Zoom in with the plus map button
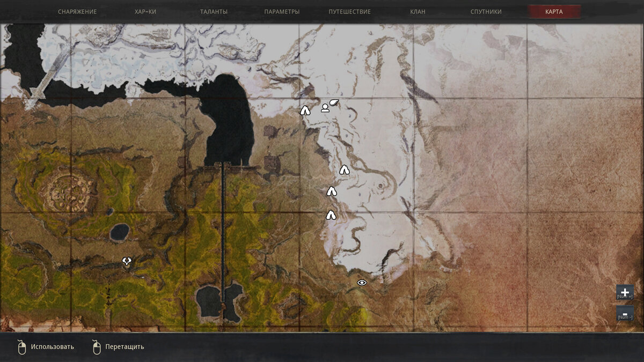This screenshot has height=362, width=644. pyautogui.click(x=625, y=292)
